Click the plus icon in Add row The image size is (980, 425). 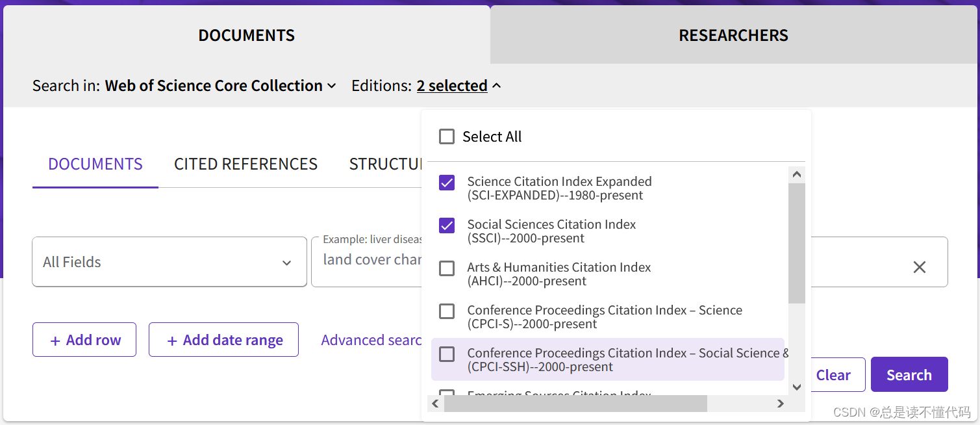(x=55, y=341)
